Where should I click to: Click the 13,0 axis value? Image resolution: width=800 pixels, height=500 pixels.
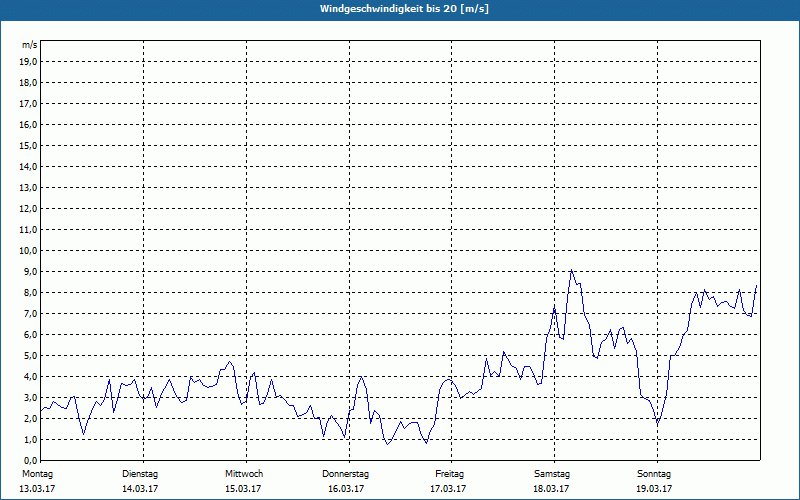click(x=27, y=187)
